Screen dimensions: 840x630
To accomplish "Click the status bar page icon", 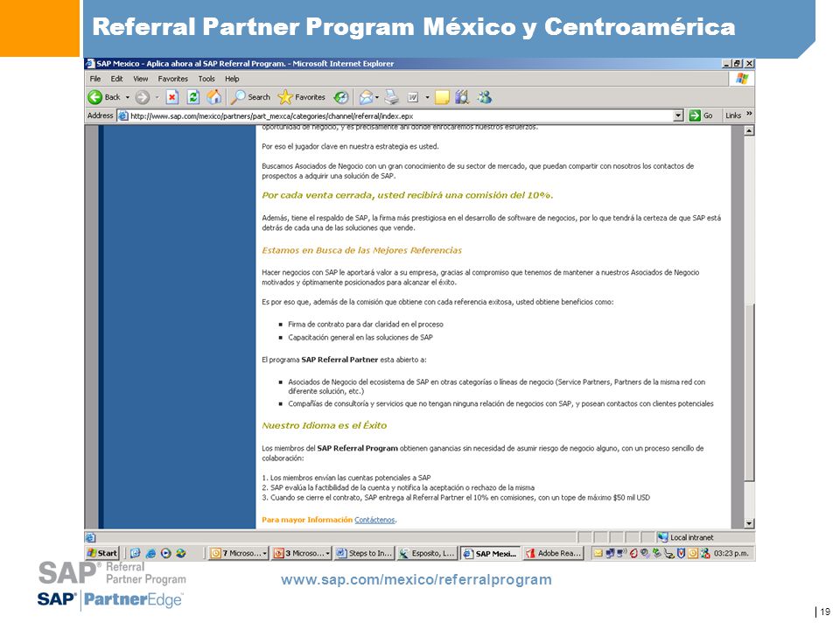I will [x=90, y=537].
